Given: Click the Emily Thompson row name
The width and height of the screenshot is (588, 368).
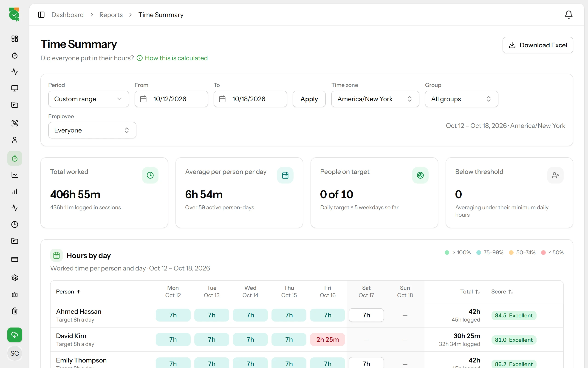Looking at the screenshot, I should pyautogui.click(x=81, y=360).
